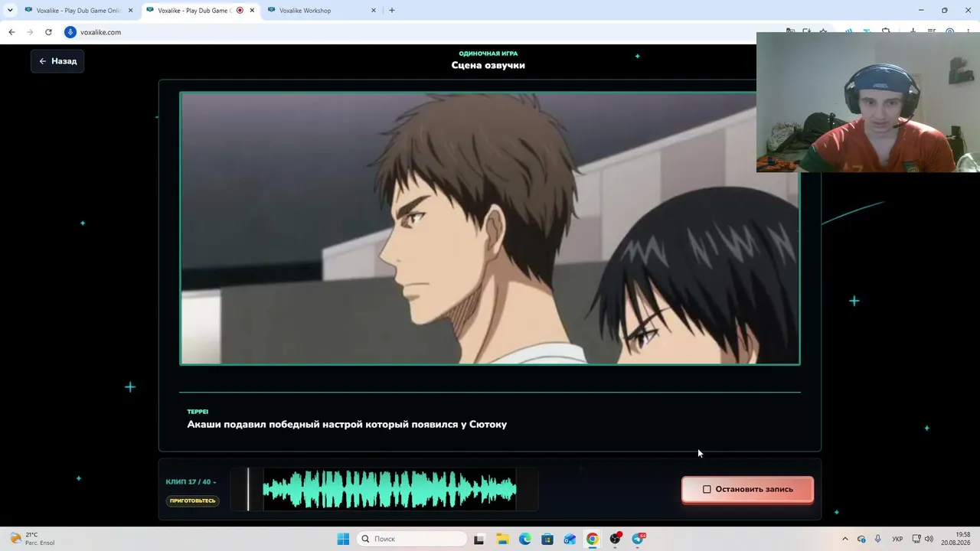
Task: Open Task View from the taskbar
Action: tap(479, 539)
